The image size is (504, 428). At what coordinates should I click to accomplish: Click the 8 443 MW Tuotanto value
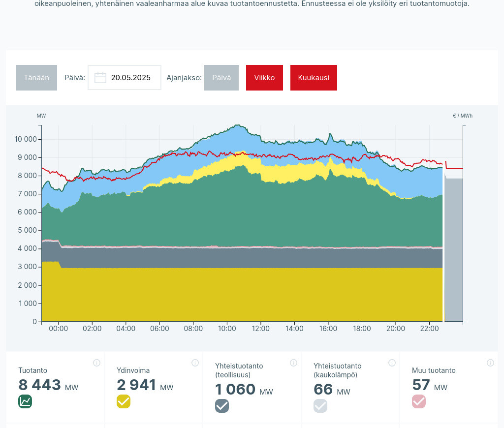click(40, 385)
